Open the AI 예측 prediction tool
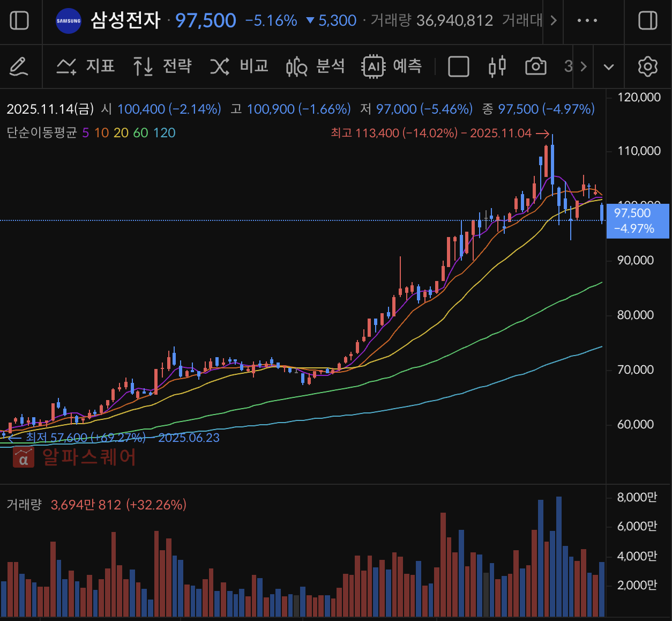 (x=392, y=66)
